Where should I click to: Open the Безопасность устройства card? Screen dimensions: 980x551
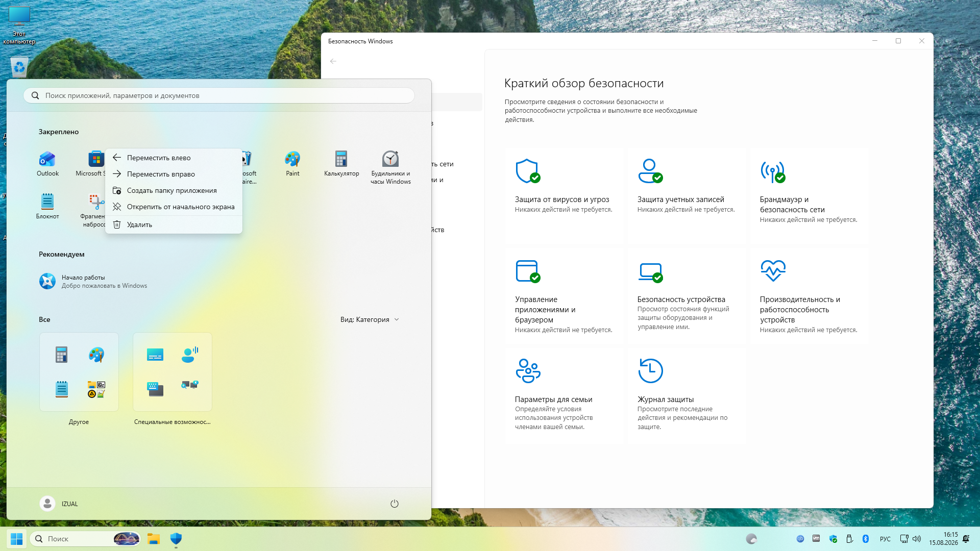coord(687,296)
